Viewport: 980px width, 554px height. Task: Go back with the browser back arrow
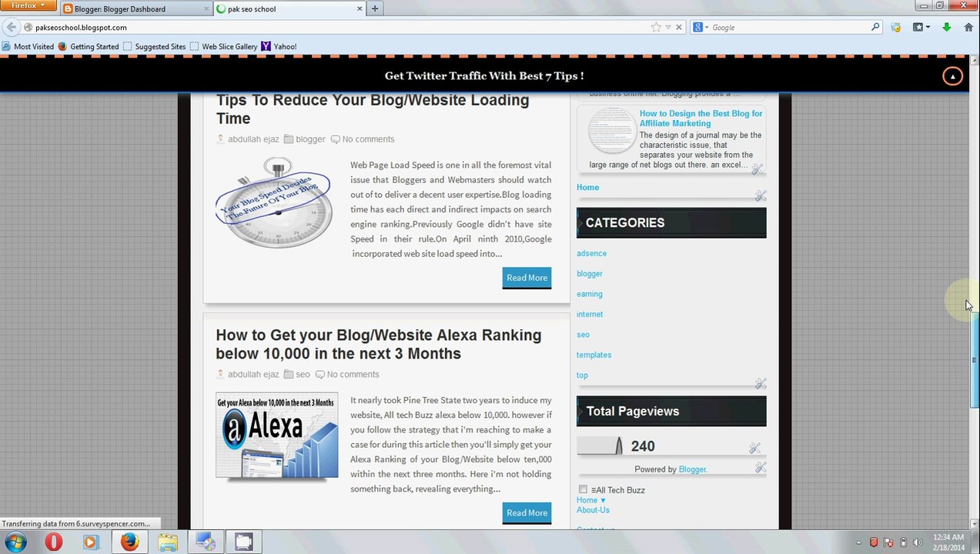(10, 27)
